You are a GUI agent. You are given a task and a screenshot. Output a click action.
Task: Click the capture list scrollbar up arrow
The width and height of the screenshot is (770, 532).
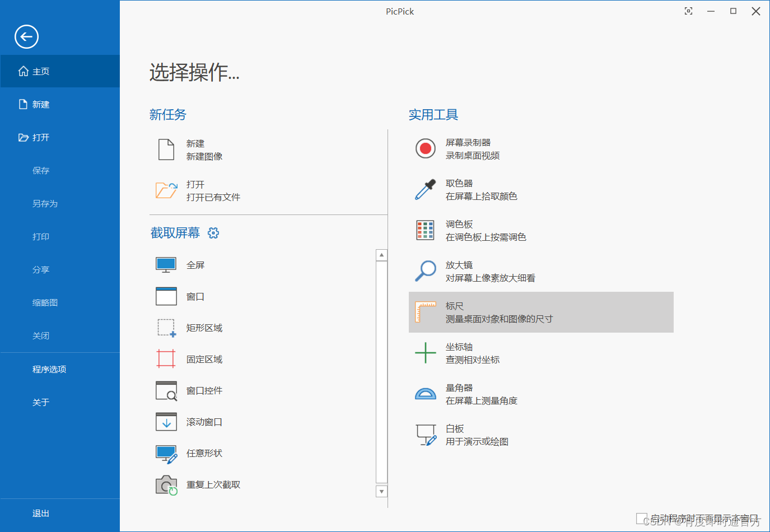point(382,255)
